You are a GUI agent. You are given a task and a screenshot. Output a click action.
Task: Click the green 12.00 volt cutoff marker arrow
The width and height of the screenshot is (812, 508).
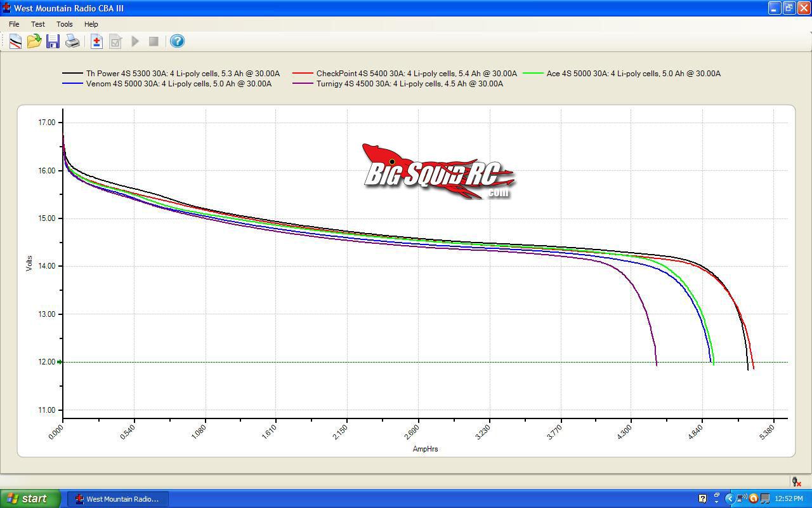point(60,362)
